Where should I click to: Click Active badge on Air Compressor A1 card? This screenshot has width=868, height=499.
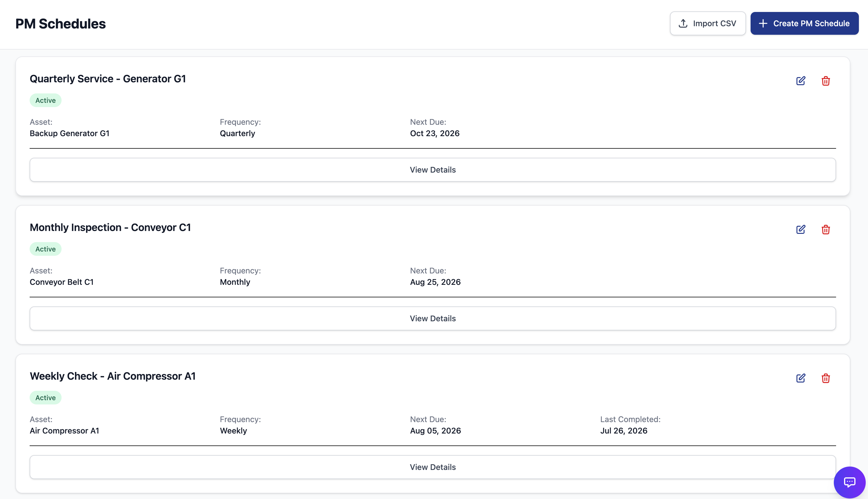(45, 398)
